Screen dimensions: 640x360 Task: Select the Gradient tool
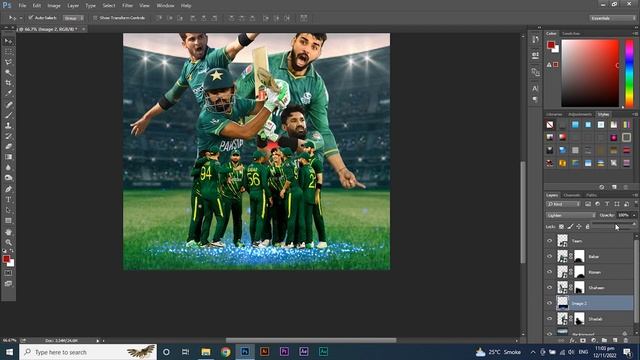pyautogui.click(x=8, y=157)
